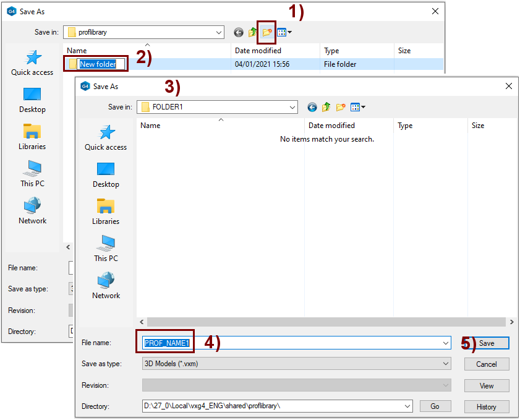Screen dimensions: 520x420
Task: Click the Save button
Action: click(487, 343)
